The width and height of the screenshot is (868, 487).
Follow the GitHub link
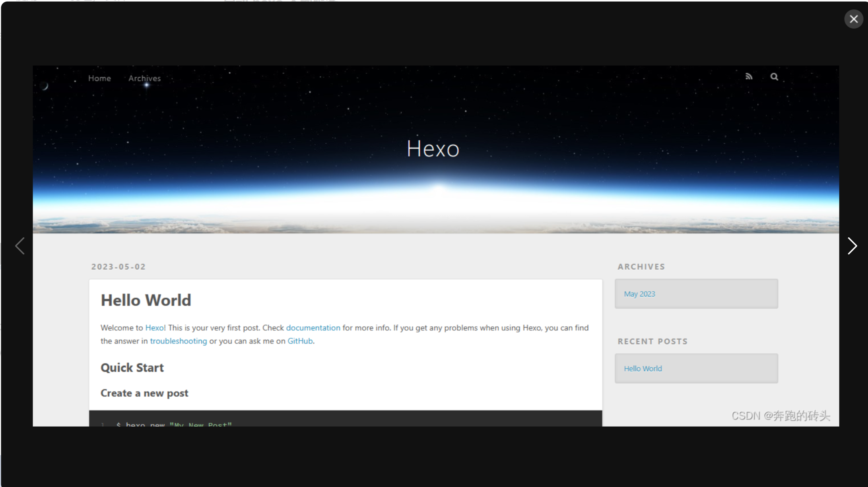tap(300, 341)
